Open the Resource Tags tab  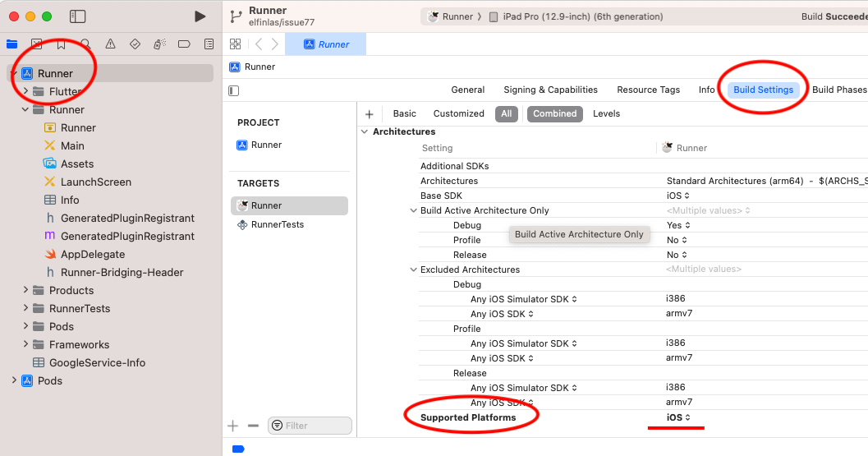point(648,90)
